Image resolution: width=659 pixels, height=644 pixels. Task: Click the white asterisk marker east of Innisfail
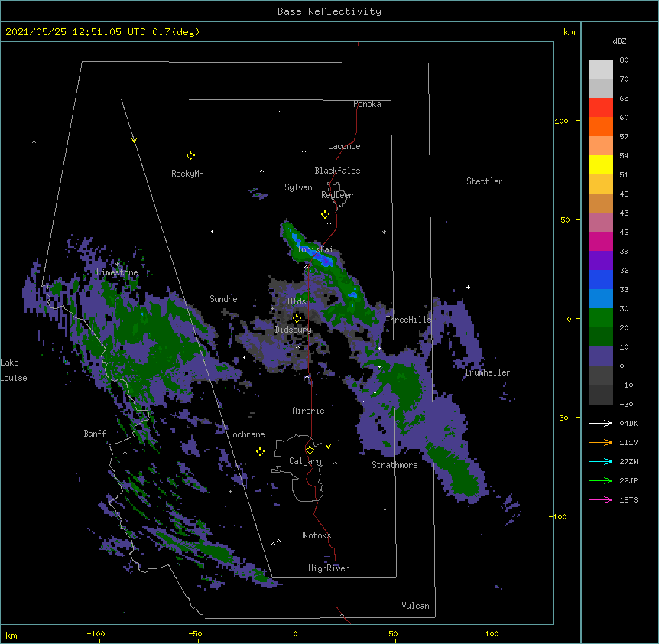384,232
